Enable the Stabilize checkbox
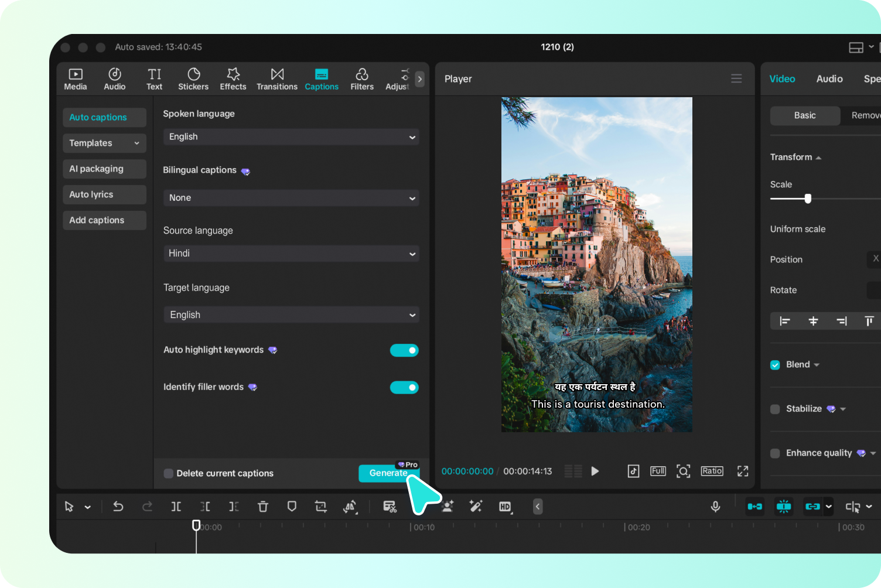The height and width of the screenshot is (588, 881). click(x=775, y=409)
